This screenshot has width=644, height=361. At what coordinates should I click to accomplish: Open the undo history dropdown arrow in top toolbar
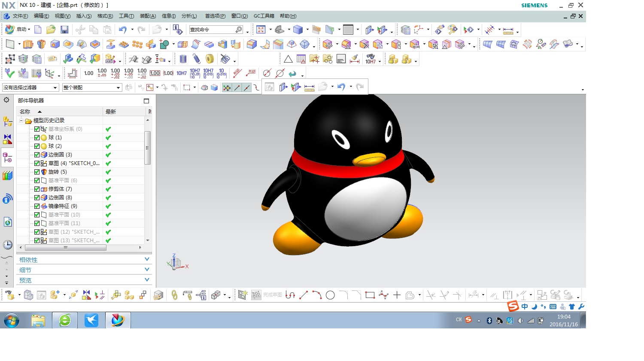pyautogui.click(x=132, y=30)
